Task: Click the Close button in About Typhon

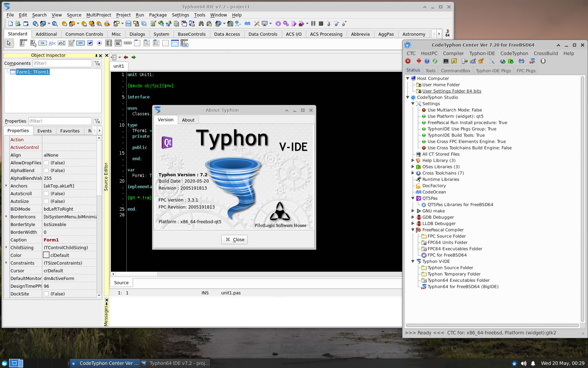Action: tap(234, 240)
